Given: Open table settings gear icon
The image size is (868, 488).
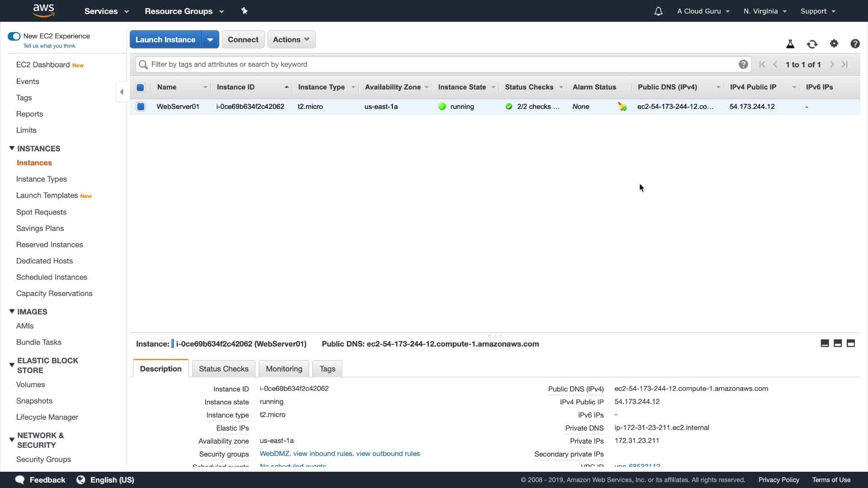Looking at the screenshot, I should (834, 44).
